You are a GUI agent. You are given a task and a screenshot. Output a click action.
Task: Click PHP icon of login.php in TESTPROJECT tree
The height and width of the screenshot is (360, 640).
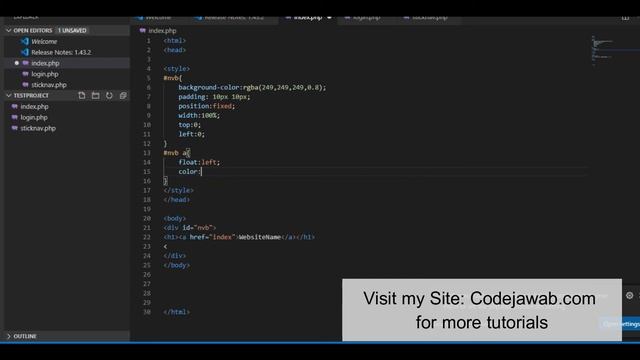point(15,117)
